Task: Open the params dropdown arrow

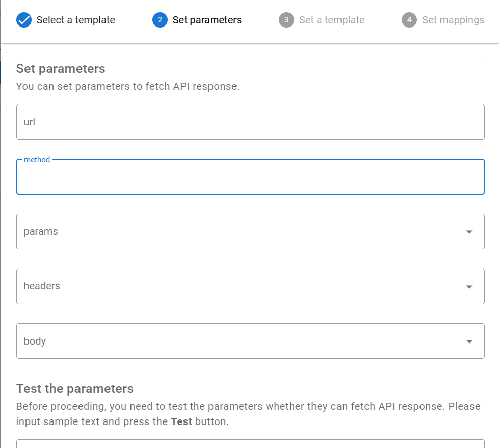Action: 469,231
